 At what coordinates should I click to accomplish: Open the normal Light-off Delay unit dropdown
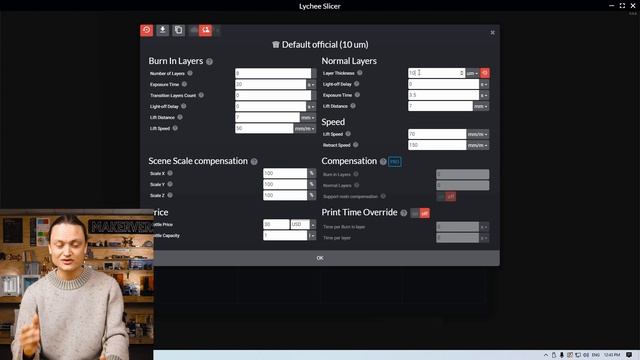(x=484, y=84)
